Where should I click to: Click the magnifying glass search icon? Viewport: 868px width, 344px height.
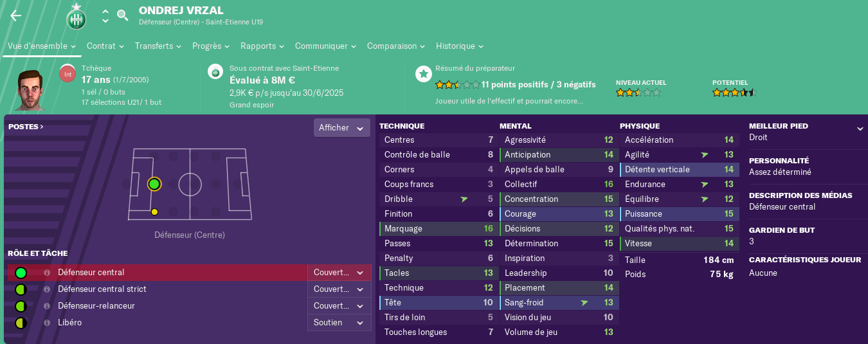coord(122,15)
